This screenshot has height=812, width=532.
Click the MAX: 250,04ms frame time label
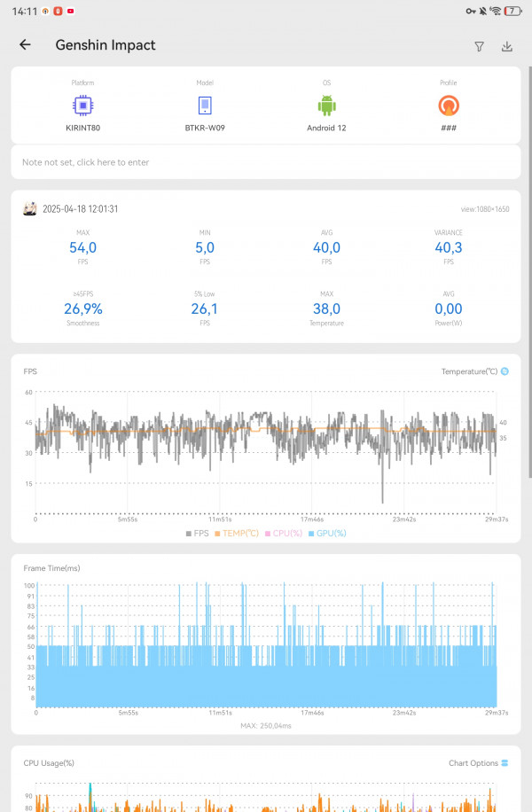coord(266,725)
